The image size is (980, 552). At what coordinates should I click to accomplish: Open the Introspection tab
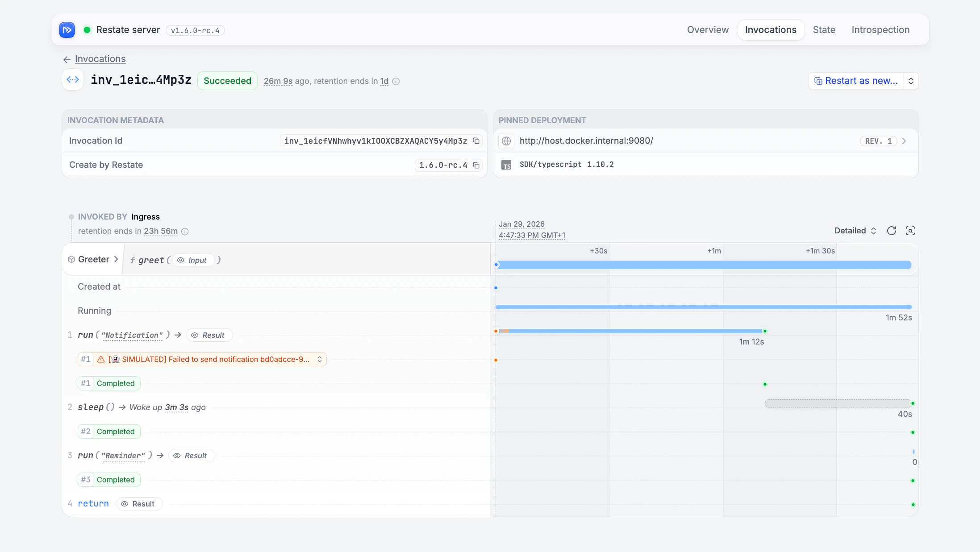[880, 30]
